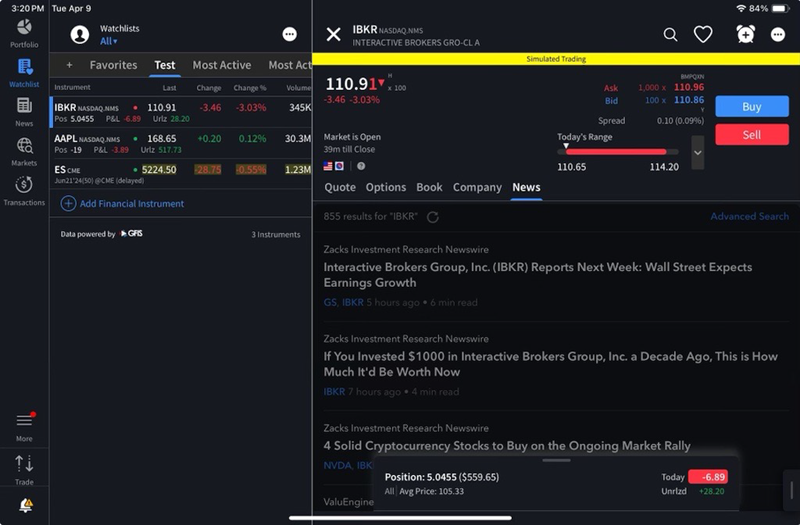The width and height of the screenshot is (800, 525).
Task: Open the watchlist three-dot options menu
Action: click(289, 34)
